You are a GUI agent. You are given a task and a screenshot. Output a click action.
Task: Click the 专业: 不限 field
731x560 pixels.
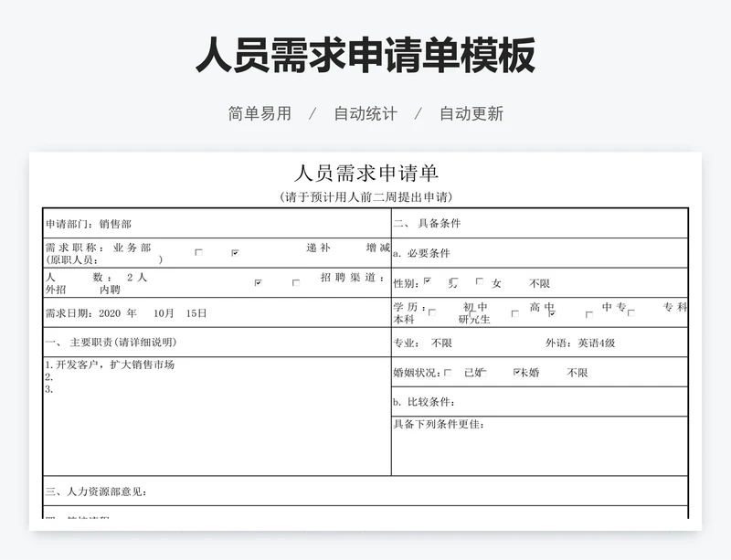(x=422, y=343)
